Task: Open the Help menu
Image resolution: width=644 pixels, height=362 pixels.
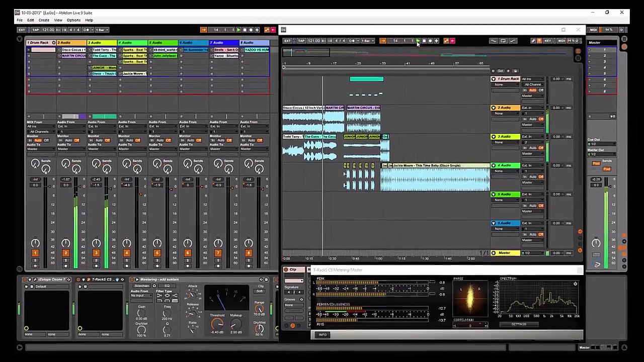Action: click(x=89, y=20)
